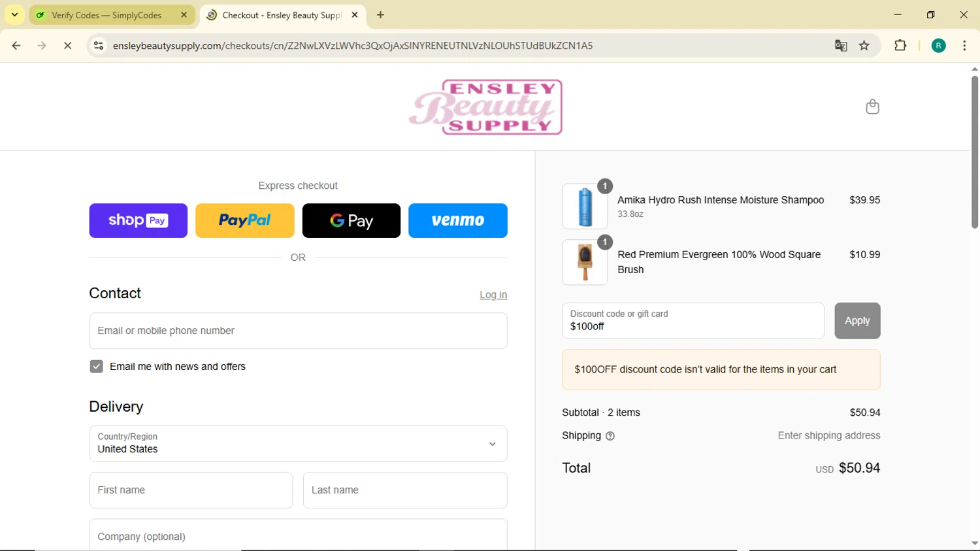Click the Amika Hydro Rush shampoo name
The image size is (980, 551).
click(x=721, y=200)
